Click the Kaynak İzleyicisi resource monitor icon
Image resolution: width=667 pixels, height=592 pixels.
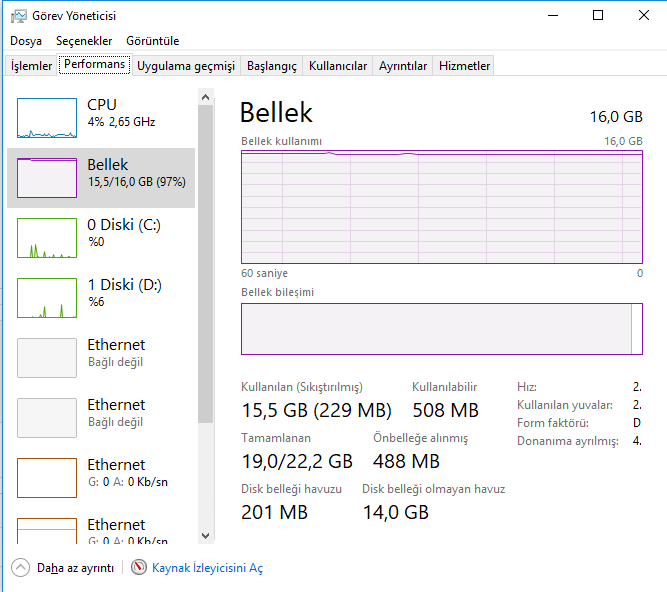click(139, 568)
